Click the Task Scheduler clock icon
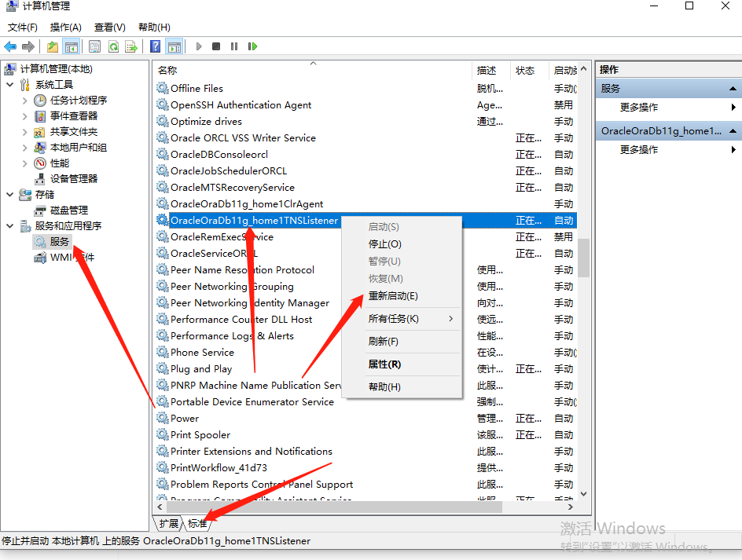The height and width of the screenshot is (560, 742). pyautogui.click(x=40, y=101)
